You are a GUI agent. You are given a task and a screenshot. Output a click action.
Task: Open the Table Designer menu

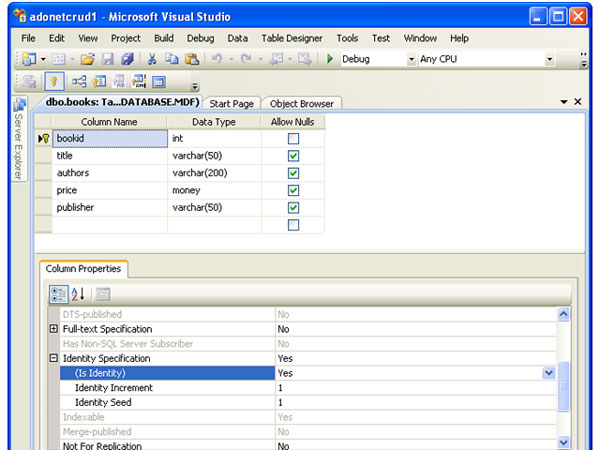click(292, 38)
